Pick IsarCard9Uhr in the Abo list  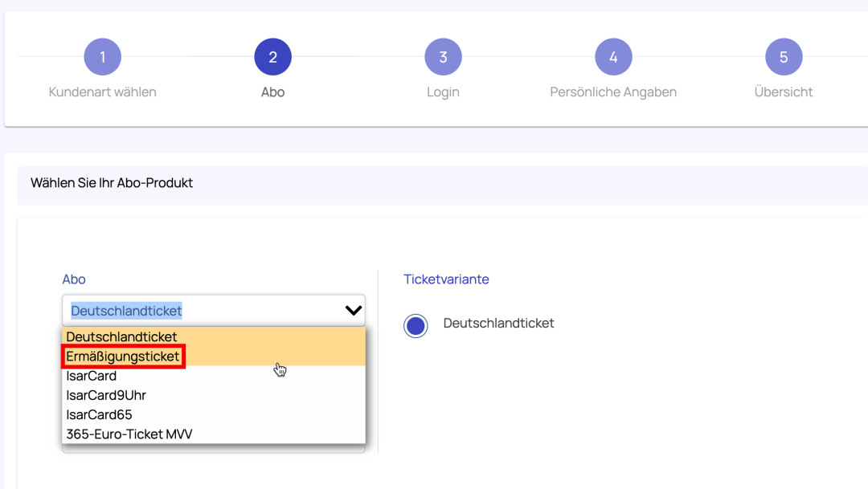pyautogui.click(x=214, y=395)
